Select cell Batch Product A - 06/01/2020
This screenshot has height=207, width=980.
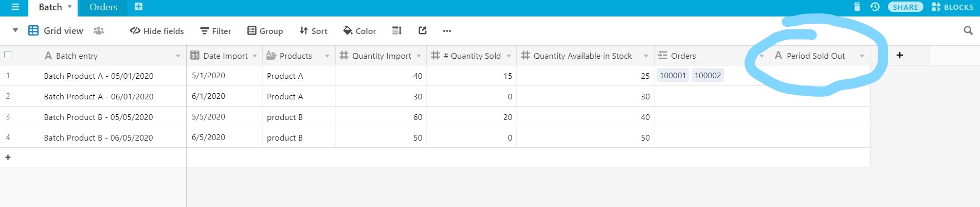pyautogui.click(x=99, y=96)
